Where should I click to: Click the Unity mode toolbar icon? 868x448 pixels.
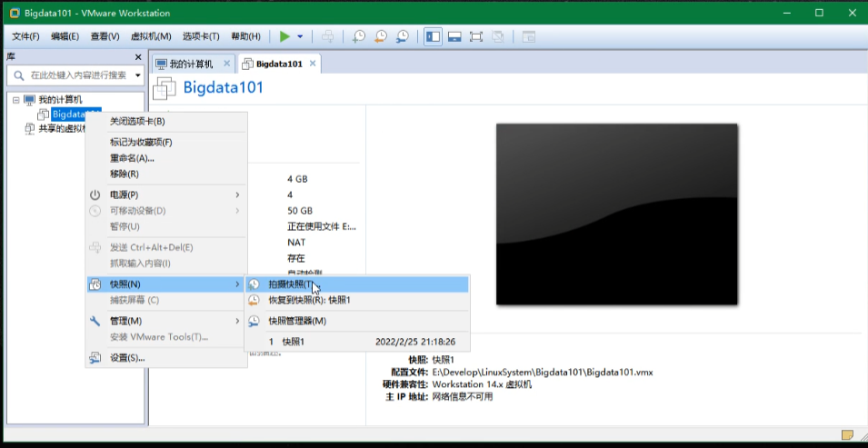pos(498,36)
